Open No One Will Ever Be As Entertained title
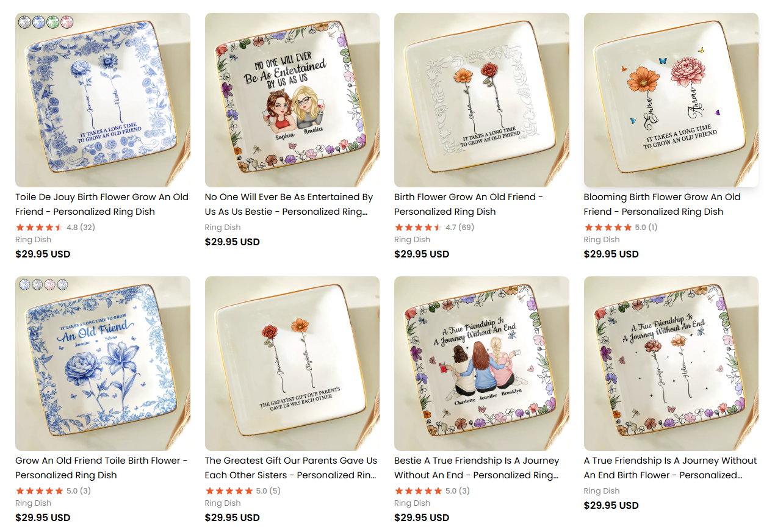This screenshot has height=532, width=775. (289, 204)
